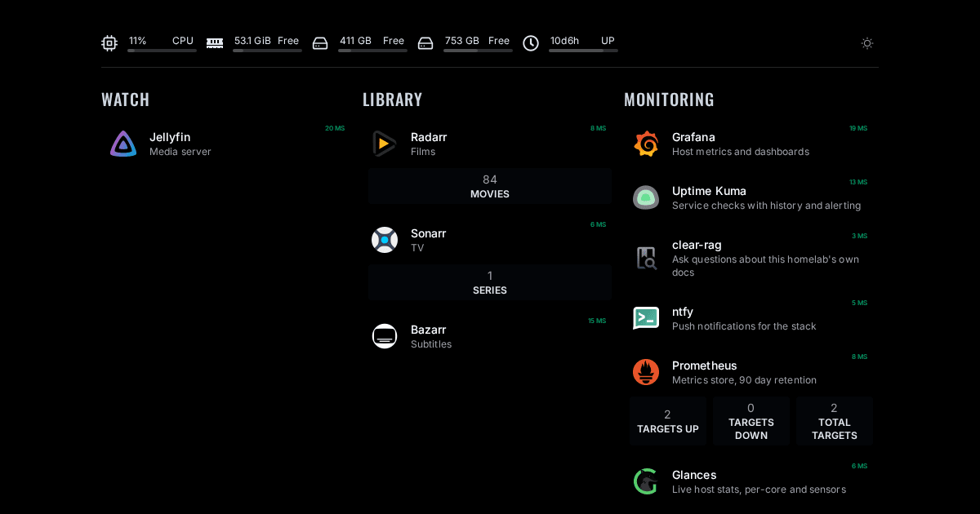Click the Sonarr app icon

[x=385, y=240]
